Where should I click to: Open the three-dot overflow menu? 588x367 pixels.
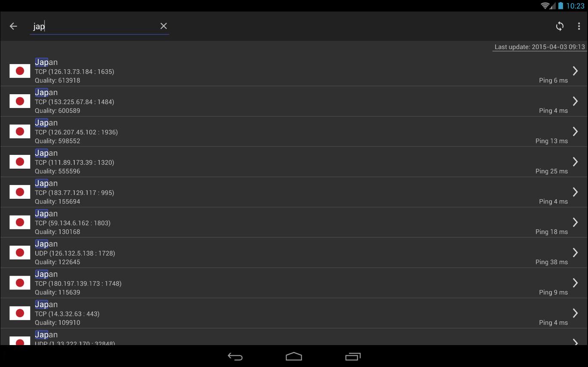[579, 26]
